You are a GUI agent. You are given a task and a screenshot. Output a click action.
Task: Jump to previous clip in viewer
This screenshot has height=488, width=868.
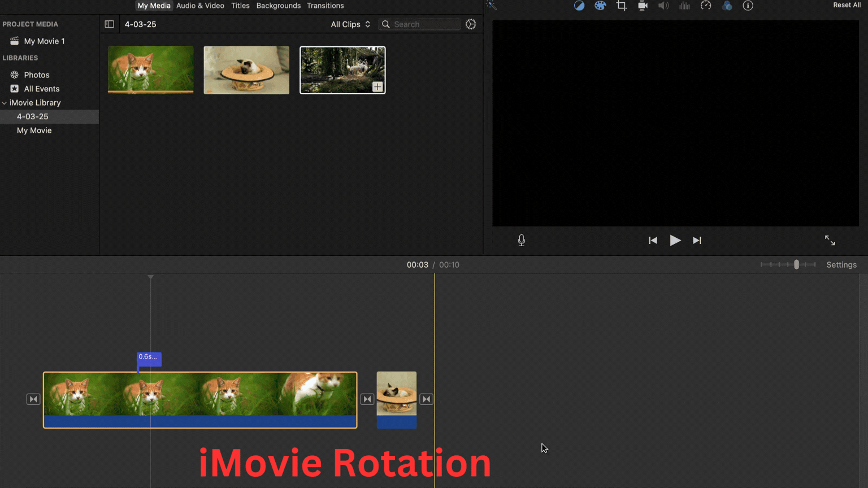[653, 241]
